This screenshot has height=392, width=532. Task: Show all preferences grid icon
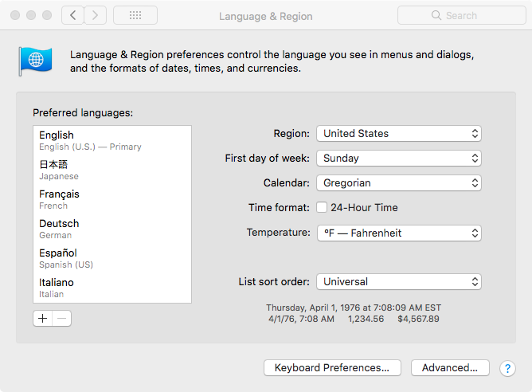coord(135,15)
